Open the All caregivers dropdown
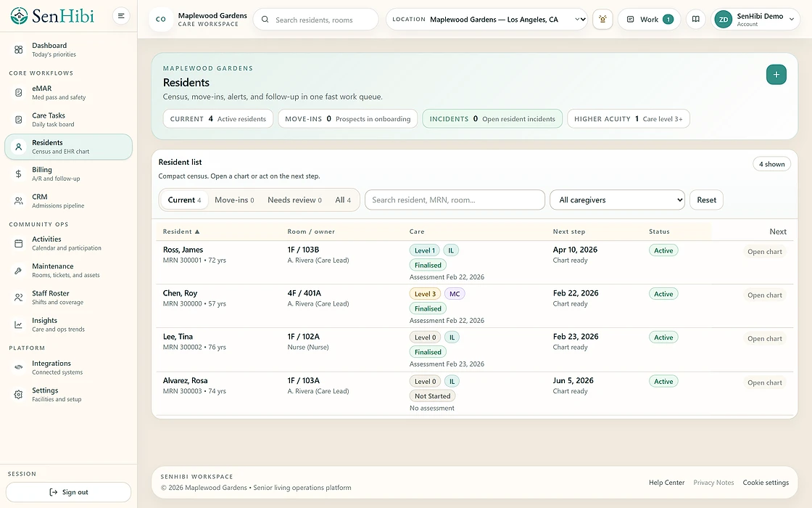This screenshot has height=508, width=812. [617, 200]
